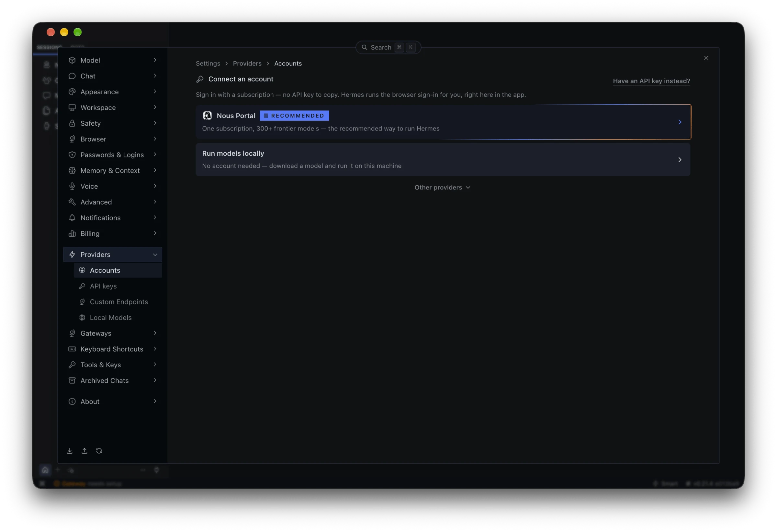Open the Run models locally card
Image resolution: width=777 pixels, height=532 pixels.
(x=443, y=160)
